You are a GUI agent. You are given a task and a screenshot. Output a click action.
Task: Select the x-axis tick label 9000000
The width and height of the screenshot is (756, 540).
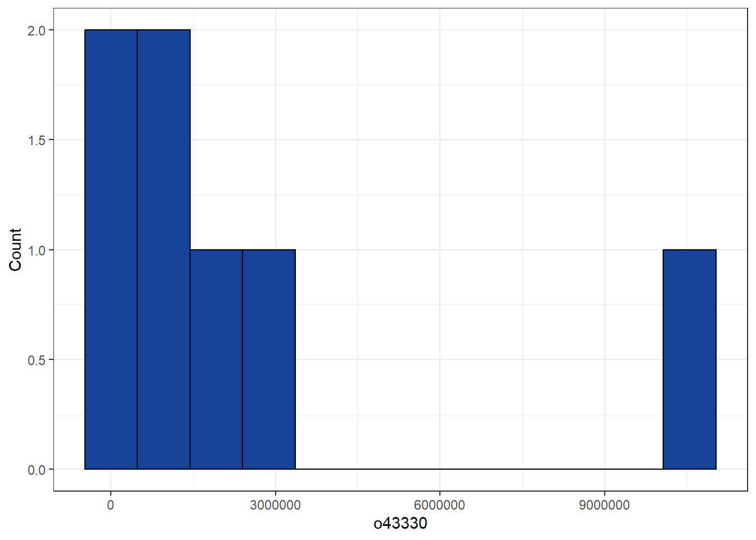point(604,505)
